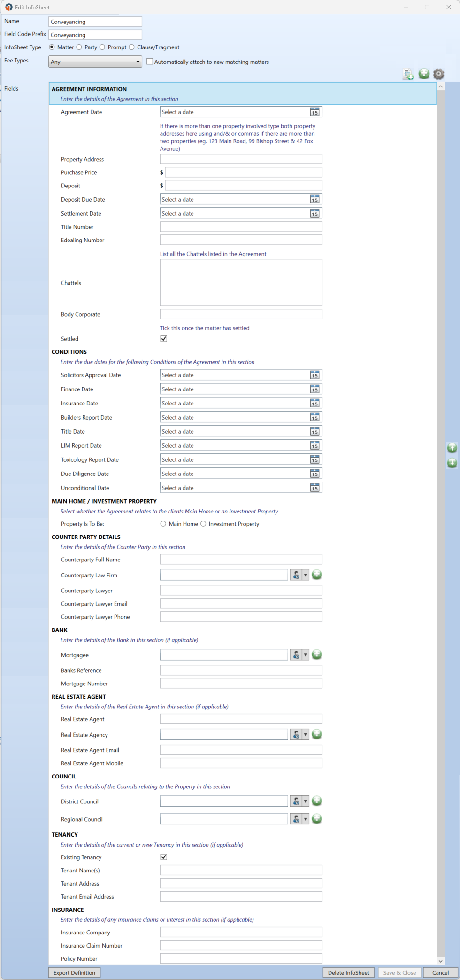The height and width of the screenshot is (980, 460).
Task: Click contact picker icon for Counterparty Law Firm
Action: (296, 575)
